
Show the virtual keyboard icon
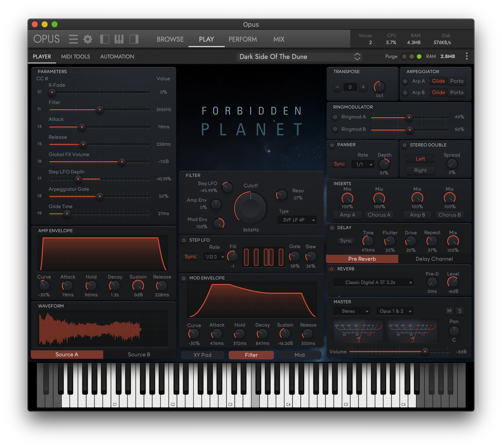119,39
